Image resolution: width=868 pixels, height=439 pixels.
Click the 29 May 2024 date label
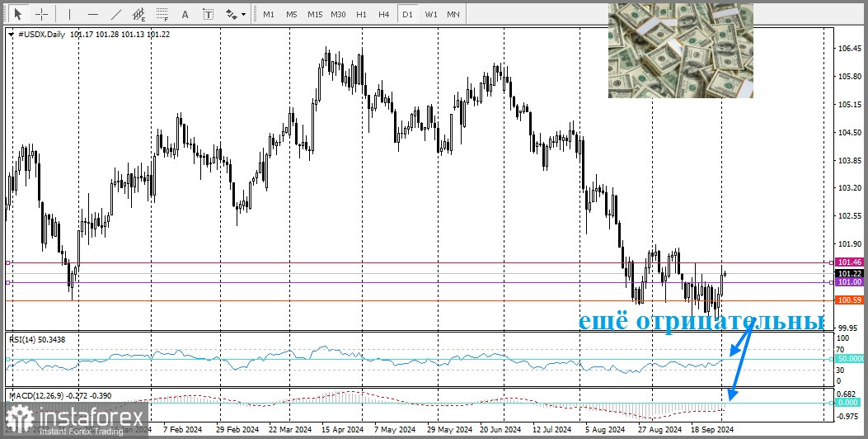[449, 430]
